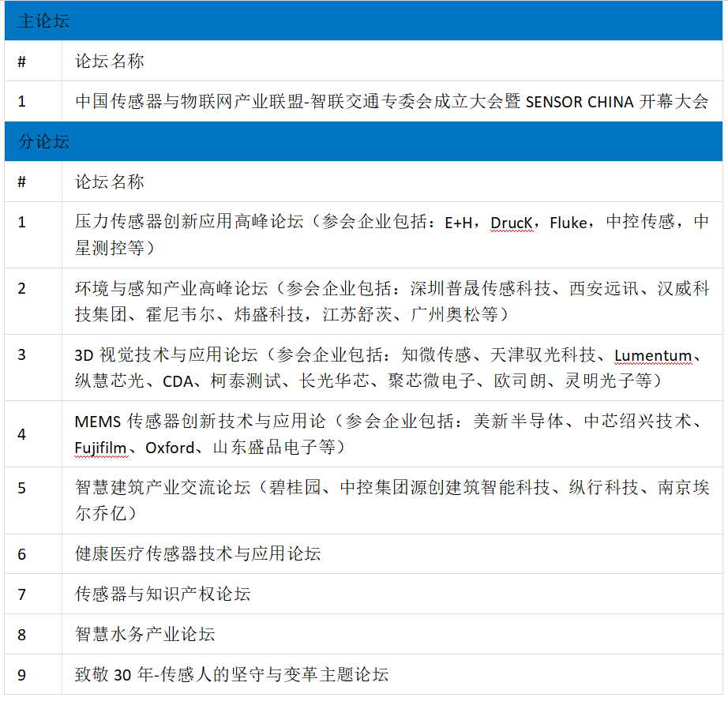Click the text 碧桂园 in row 5
Image resolution: width=728 pixels, height=705 pixels.
click(x=295, y=487)
